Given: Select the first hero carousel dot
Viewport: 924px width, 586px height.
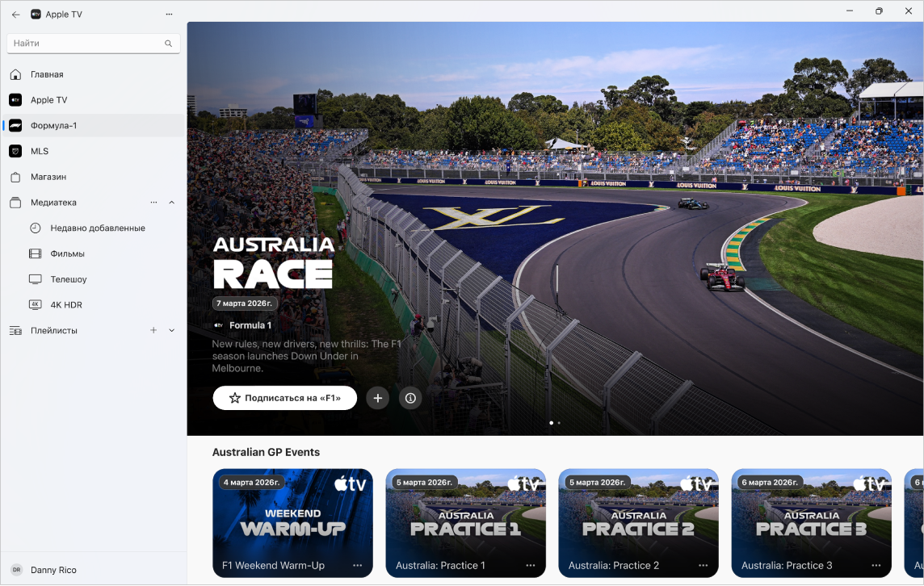Looking at the screenshot, I should click(551, 423).
